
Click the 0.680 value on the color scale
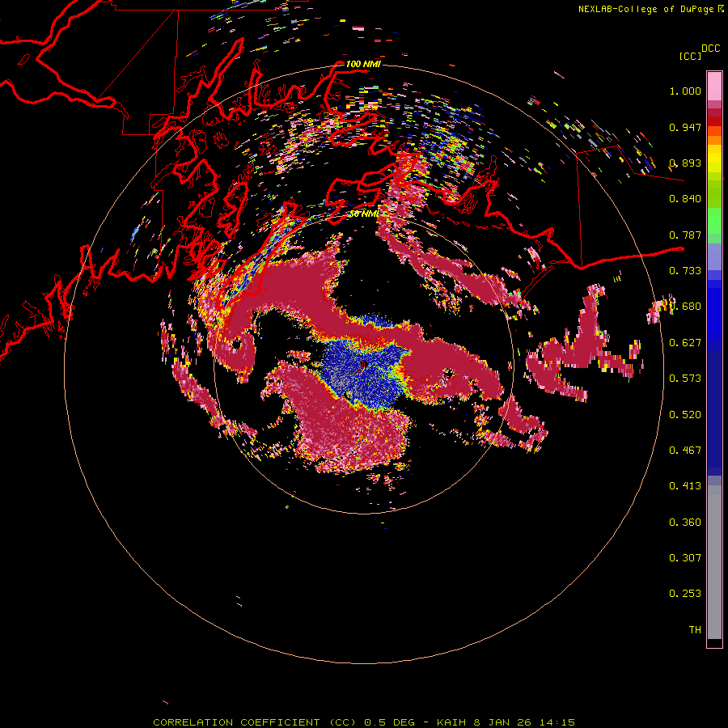click(x=685, y=307)
